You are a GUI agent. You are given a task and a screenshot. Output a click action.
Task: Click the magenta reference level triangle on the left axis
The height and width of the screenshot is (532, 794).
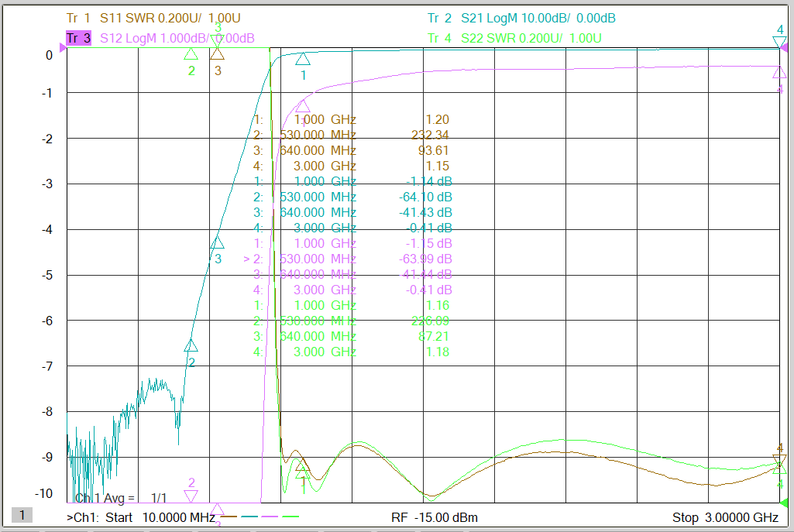[63, 47]
